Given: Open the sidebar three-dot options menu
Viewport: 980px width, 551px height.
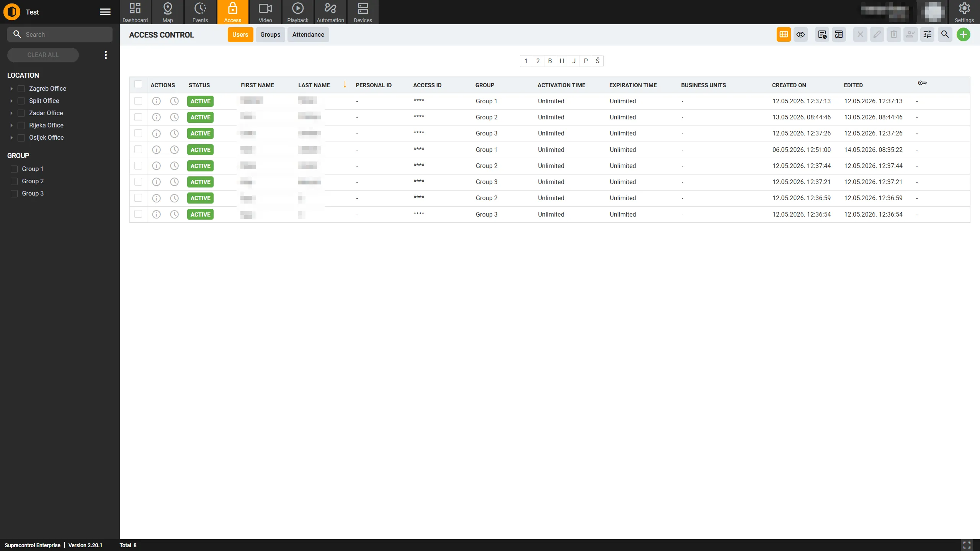Looking at the screenshot, I should (x=106, y=55).
